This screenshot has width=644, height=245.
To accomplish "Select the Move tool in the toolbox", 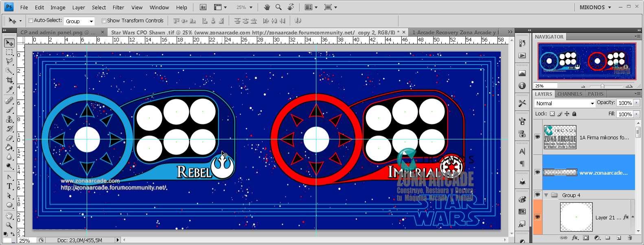I will (x=9, y=43).
